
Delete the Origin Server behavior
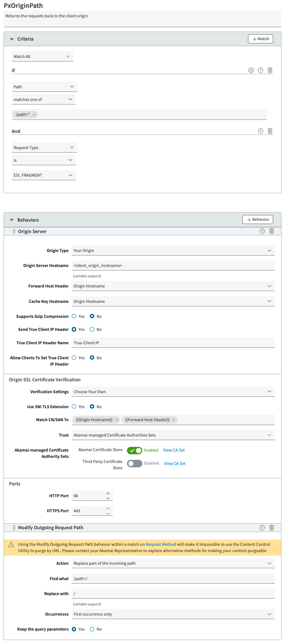pyautogui.click(x=272, y=231)
